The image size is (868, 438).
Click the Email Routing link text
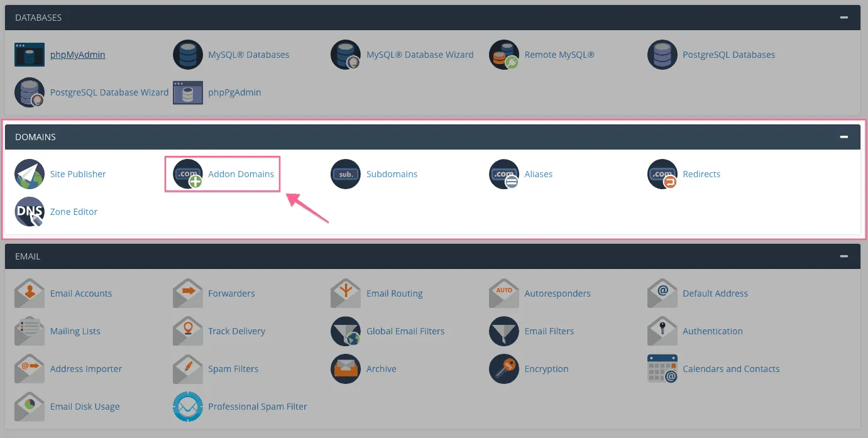tap(395, 293)
